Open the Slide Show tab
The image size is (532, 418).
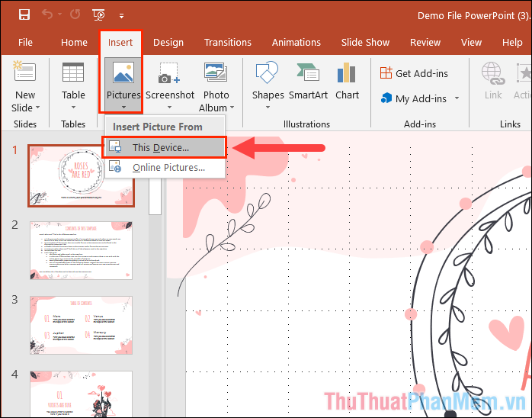365,42
